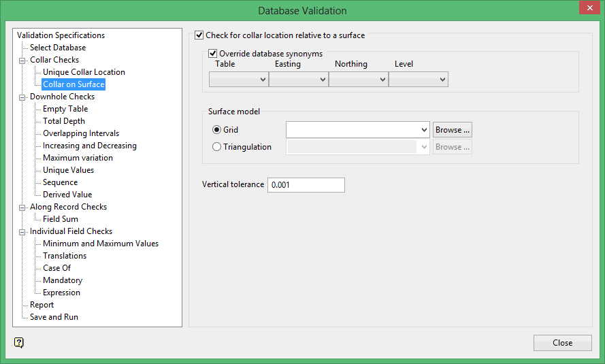Open the Northing dropdown
605x364 pixels.
(x=359, y=80)
